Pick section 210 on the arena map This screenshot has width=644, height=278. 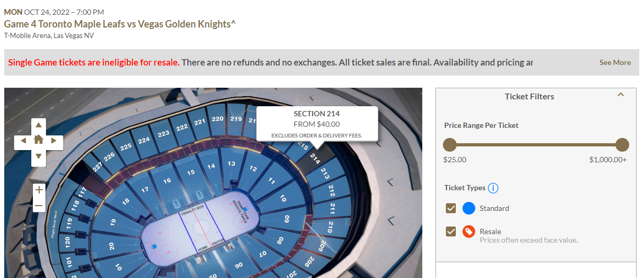330,228
